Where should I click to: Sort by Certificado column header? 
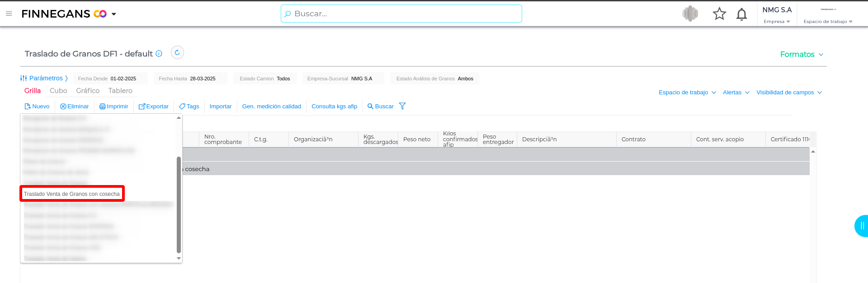click(788, 139)
